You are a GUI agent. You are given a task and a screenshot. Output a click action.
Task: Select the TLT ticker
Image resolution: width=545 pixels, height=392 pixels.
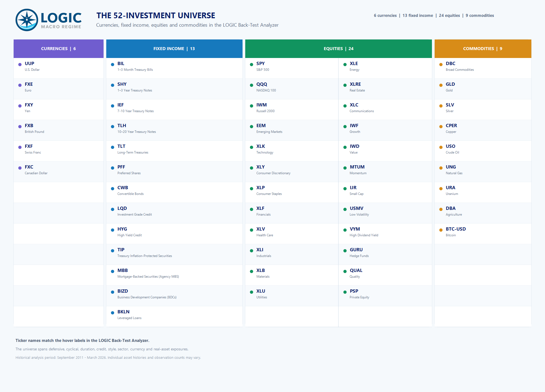pyautogui.click(x=121, y=146)
